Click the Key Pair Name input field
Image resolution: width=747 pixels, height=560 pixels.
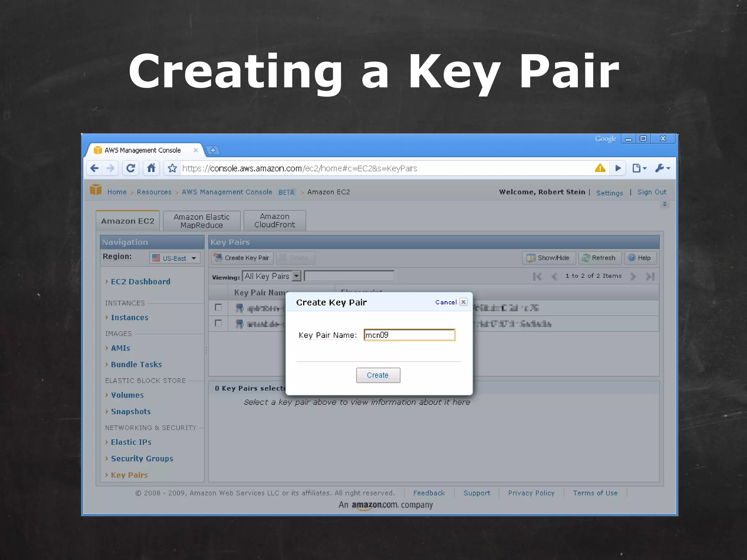[x=409, y=335]
